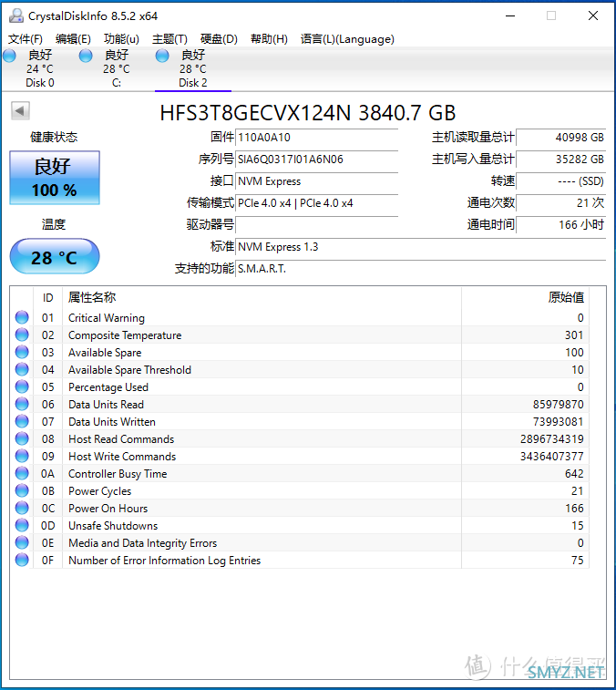
Task: Click the 属性名称 column header
Action: [262, 298]
